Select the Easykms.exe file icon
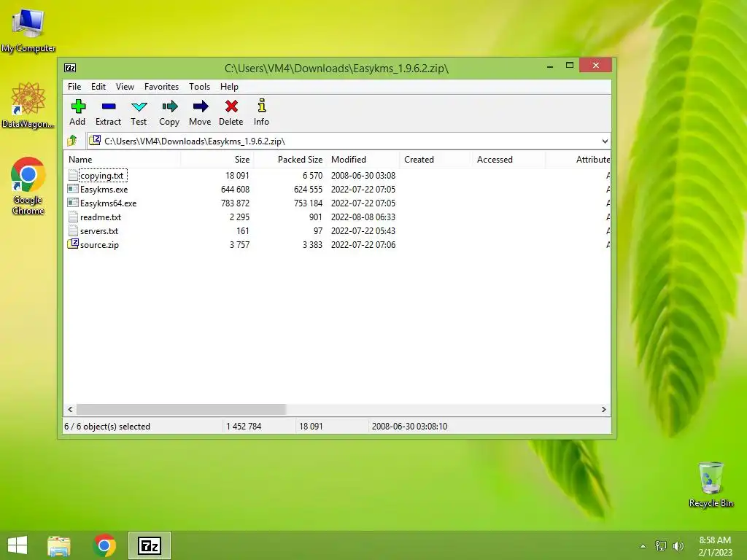This screenshot has height=560, width=747. point(73,190)
